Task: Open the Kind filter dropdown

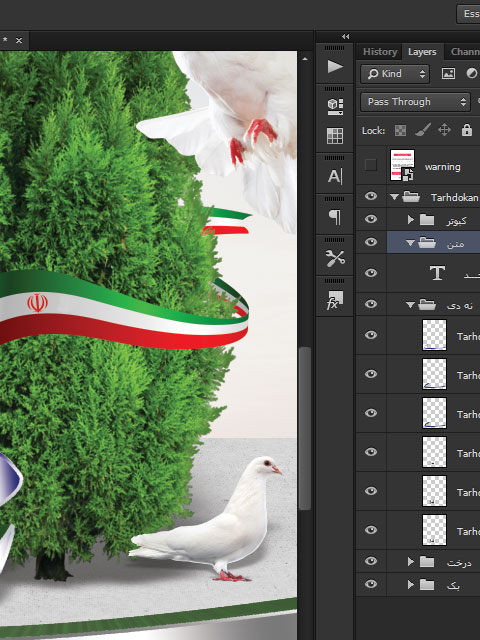Action: click(x=395, y=74)
